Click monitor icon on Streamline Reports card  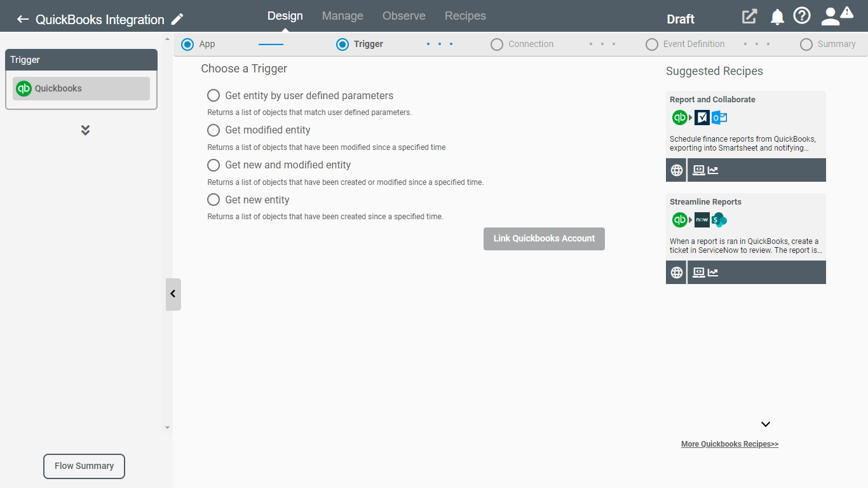[699, 273]
